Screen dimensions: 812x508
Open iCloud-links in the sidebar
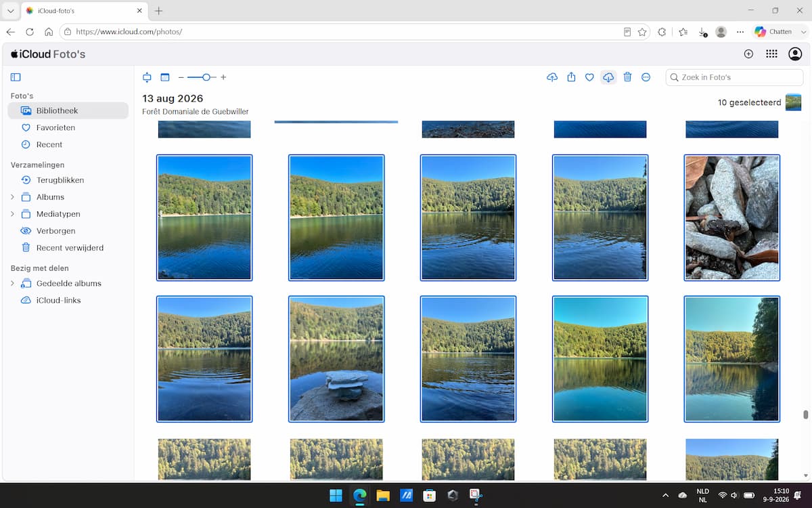tap(68, 300)
